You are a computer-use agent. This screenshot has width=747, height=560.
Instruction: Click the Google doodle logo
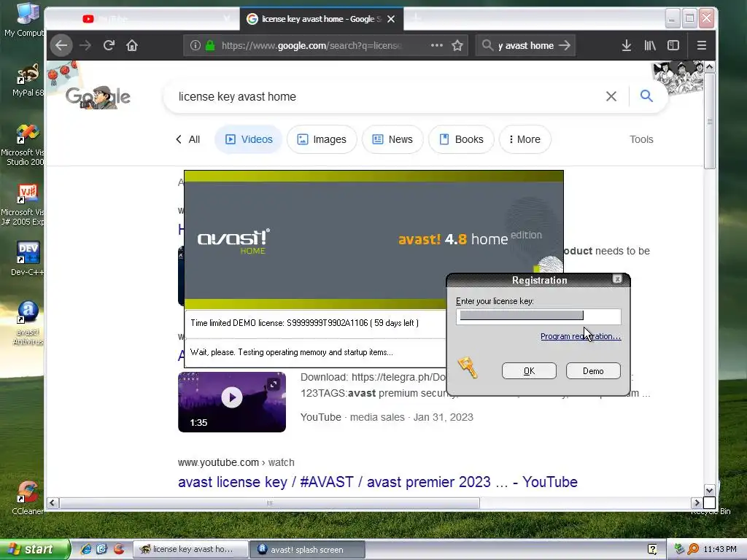(x=98, y=97)
